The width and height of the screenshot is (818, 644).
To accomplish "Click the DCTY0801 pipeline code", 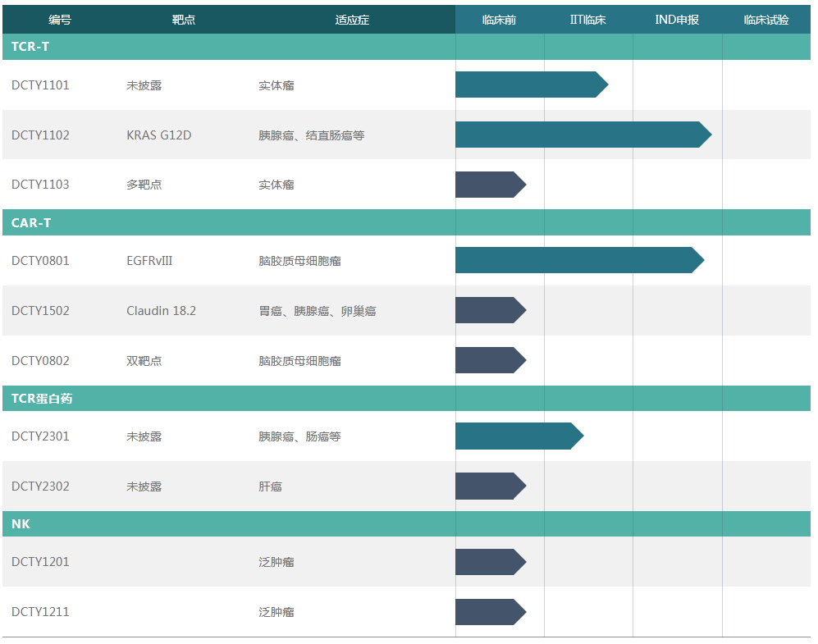I will [40, 261].
